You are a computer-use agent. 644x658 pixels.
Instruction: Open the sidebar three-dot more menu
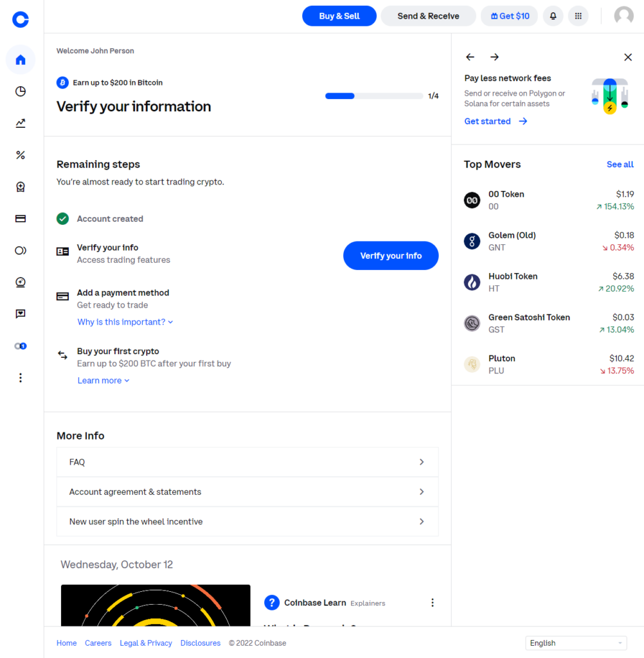20,378
